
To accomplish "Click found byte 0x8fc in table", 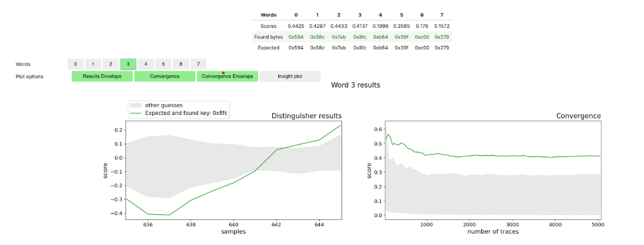I will 359,37.
